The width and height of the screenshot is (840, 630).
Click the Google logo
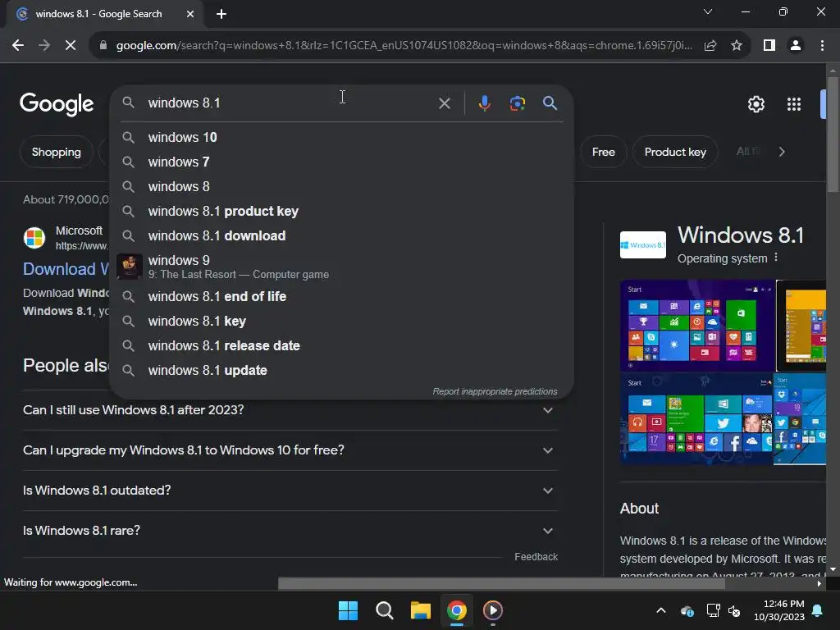pyautogui.click(x=57, y=104)
